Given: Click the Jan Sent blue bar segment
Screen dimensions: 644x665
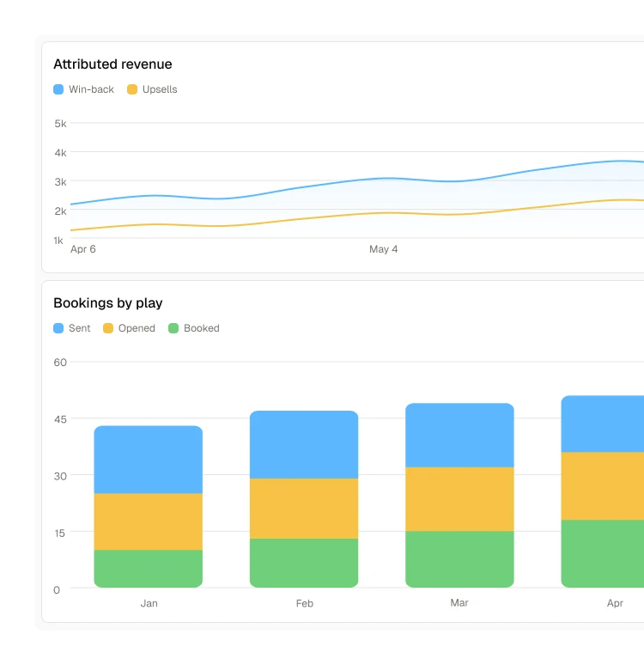Looking at the screenshot, I should tap(149, 460).
